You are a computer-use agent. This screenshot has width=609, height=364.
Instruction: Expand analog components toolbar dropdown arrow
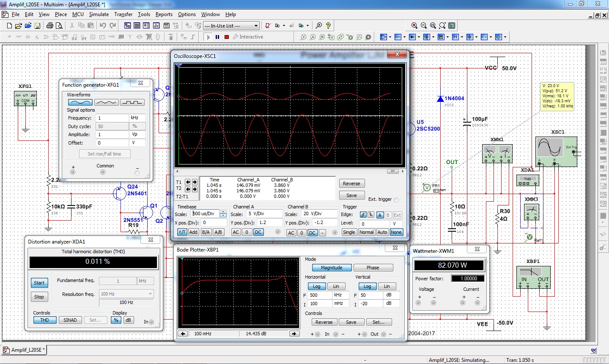[390, 37]
